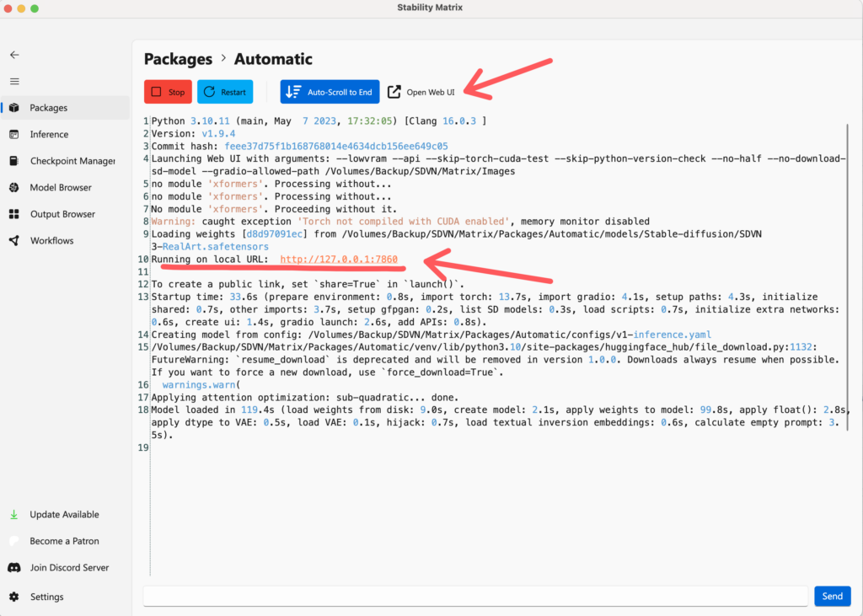Click the Checkpoint Manager icon
The height and width of the screenshot is (616, 863).
(x=14, y=161)
